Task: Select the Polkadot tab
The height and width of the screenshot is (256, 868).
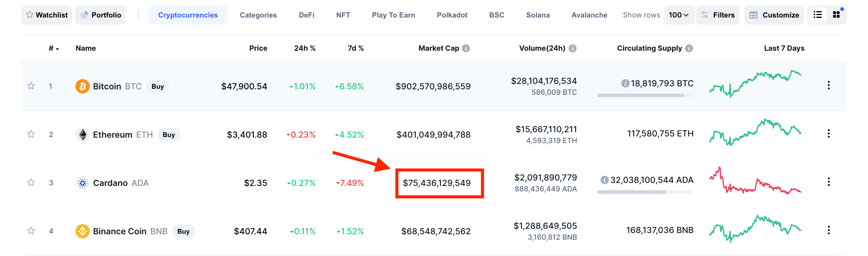Action: (452, 15)
